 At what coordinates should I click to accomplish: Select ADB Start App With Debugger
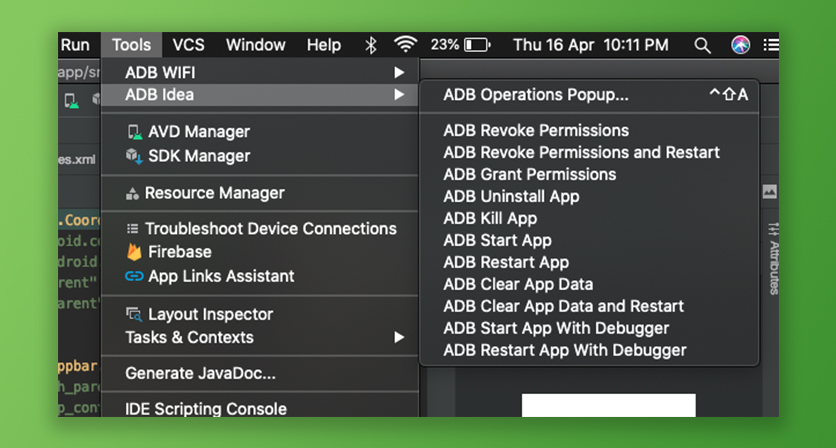(x=589, y=328)
